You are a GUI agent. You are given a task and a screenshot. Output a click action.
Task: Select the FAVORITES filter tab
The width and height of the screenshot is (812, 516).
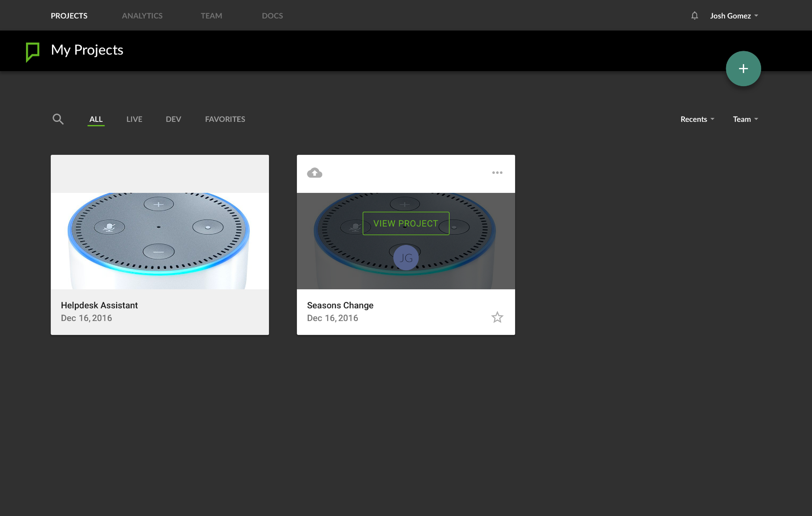(225, 119)
